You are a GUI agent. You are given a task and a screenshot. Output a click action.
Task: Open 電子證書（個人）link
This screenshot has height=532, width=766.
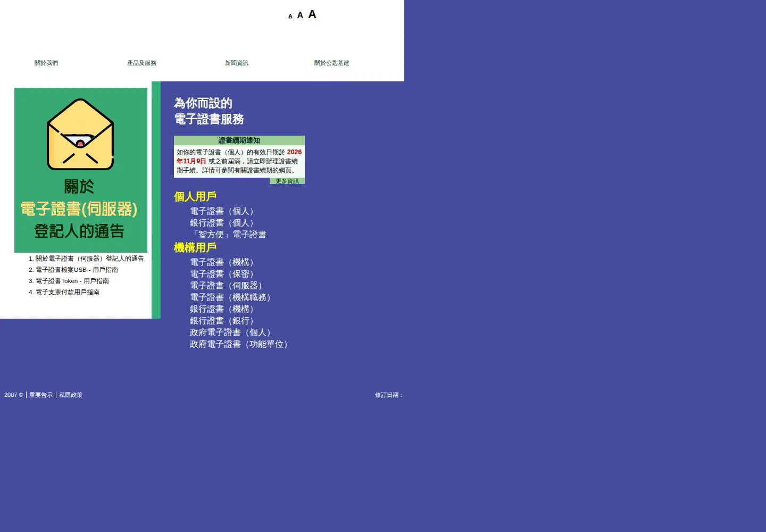pos(224,211)
